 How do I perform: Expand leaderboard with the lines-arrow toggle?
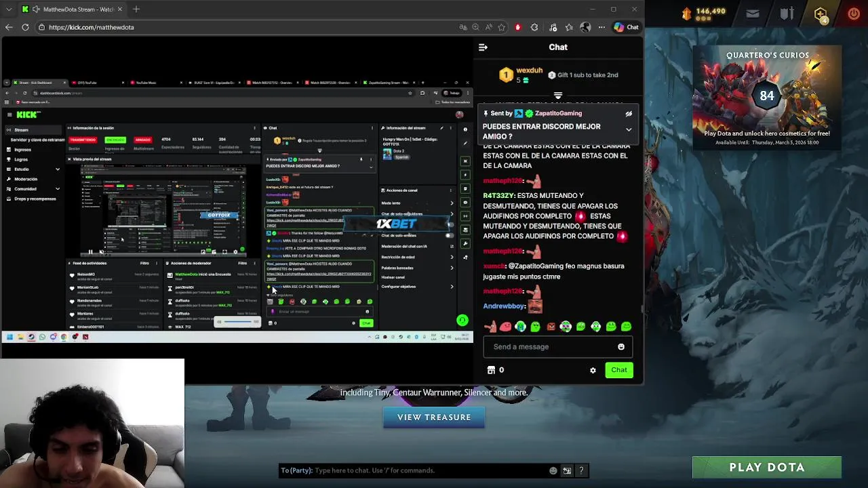(558, 96)
